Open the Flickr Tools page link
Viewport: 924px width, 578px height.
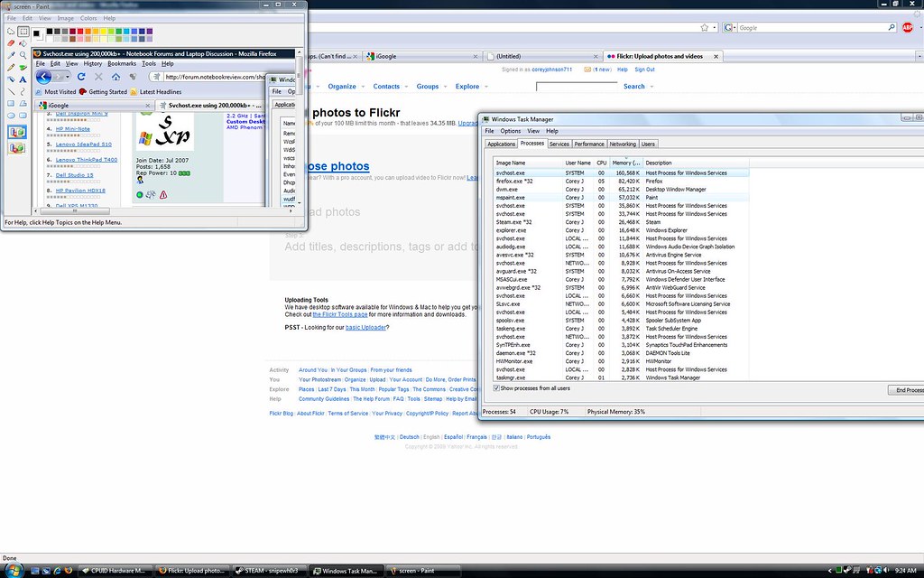tap(340, 314)
